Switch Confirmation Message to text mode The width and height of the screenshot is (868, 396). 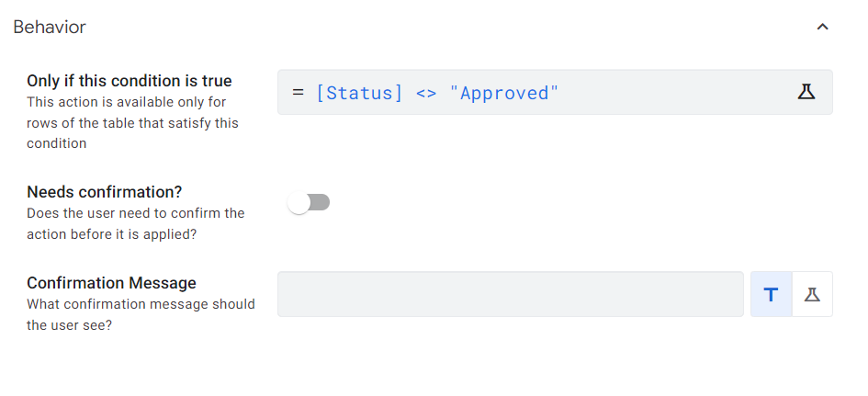pos(771,294)
